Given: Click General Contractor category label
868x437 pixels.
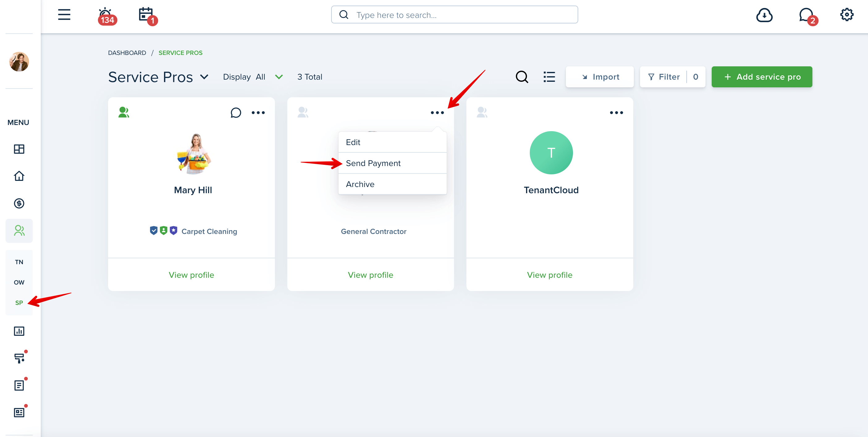Looking at the screenshot, I should 373,231.
